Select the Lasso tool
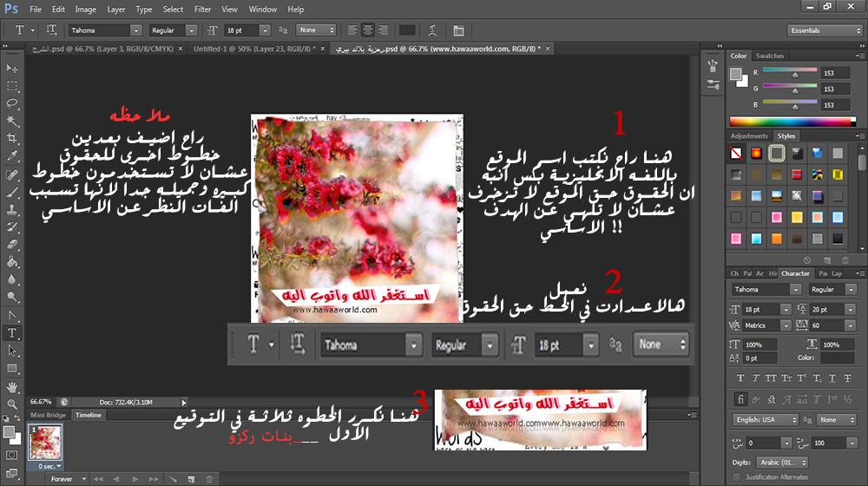The height and width of the screenshot is (486, 868). 12,103
